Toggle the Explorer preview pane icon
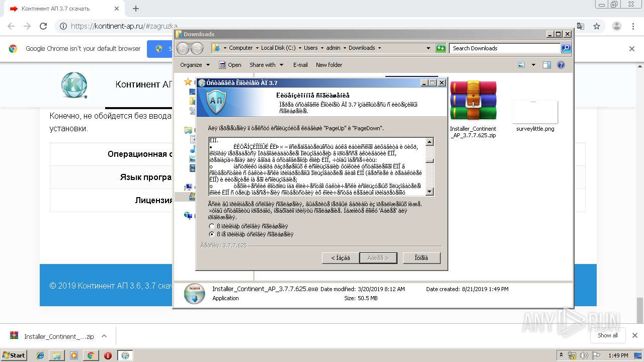 (547, 65)
